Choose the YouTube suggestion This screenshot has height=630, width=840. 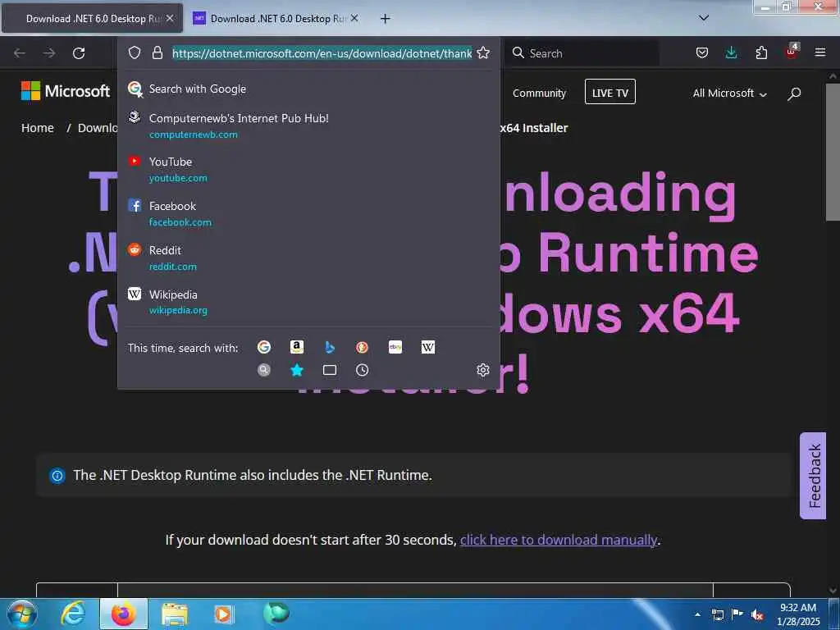point(309,169)
